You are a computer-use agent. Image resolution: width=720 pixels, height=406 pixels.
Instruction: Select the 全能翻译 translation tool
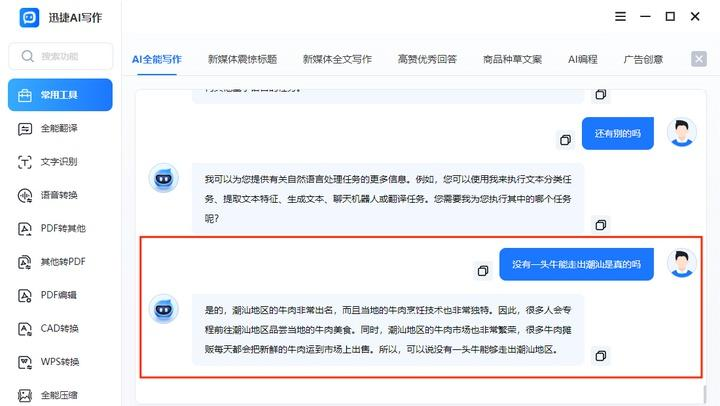tap(60, 128)
